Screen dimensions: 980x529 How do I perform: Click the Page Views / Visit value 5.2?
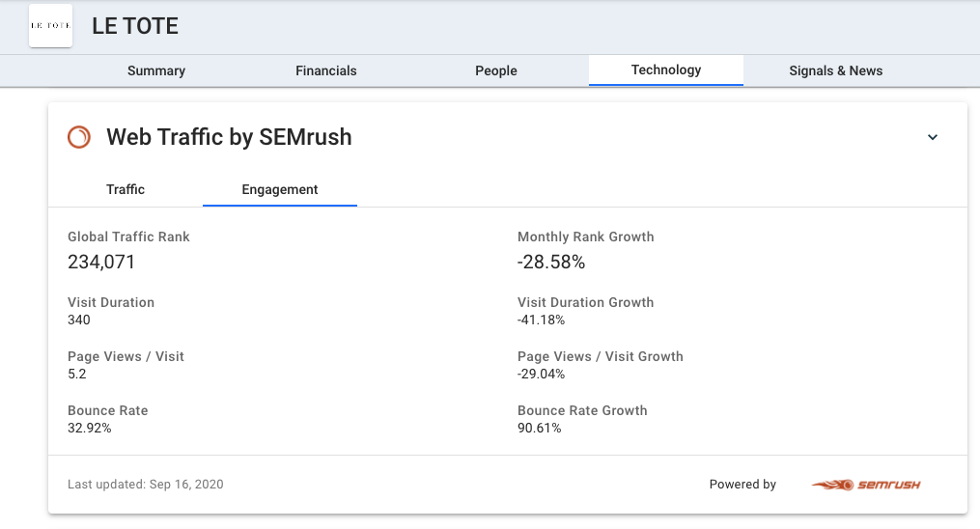click(77, 375)
